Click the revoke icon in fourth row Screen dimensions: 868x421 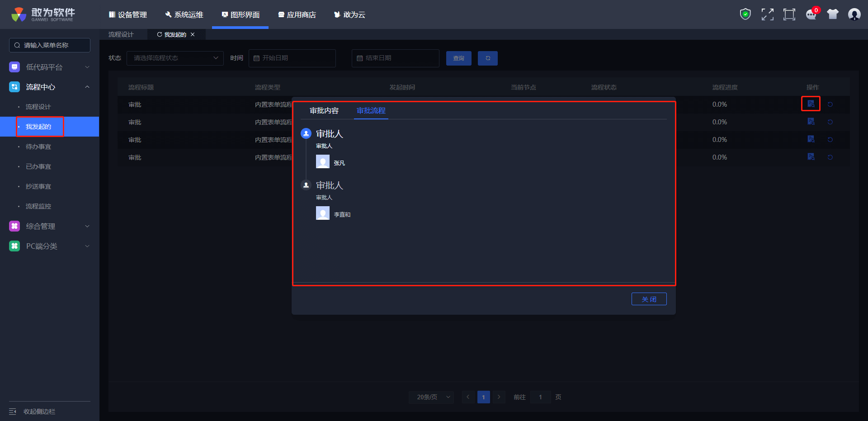click(830, 157)
